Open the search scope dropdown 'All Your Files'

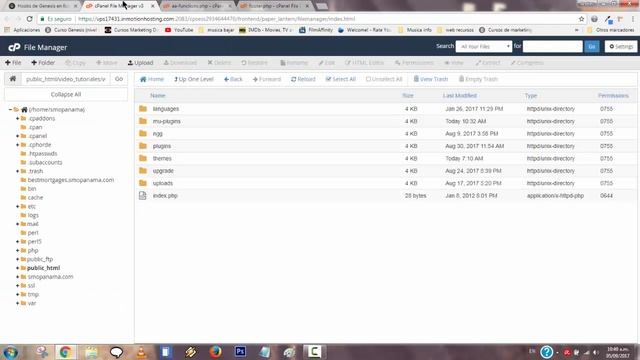(x=484, y=47)
